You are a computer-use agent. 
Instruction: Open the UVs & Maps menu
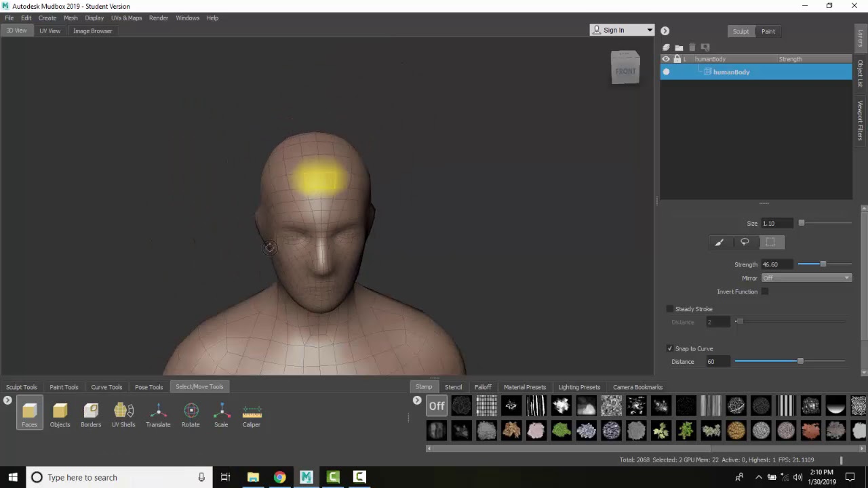coord(126,18)
